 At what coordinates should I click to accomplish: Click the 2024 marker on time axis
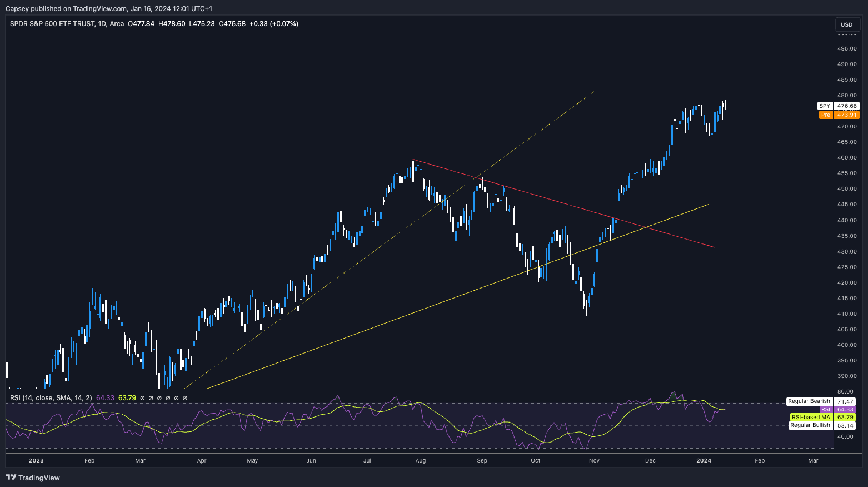(704, 460)
